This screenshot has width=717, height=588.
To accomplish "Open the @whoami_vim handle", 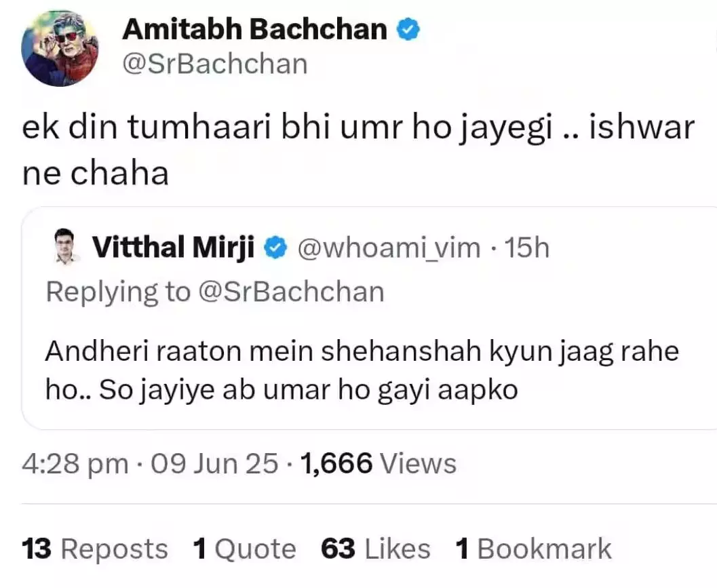I will [389, 249].
